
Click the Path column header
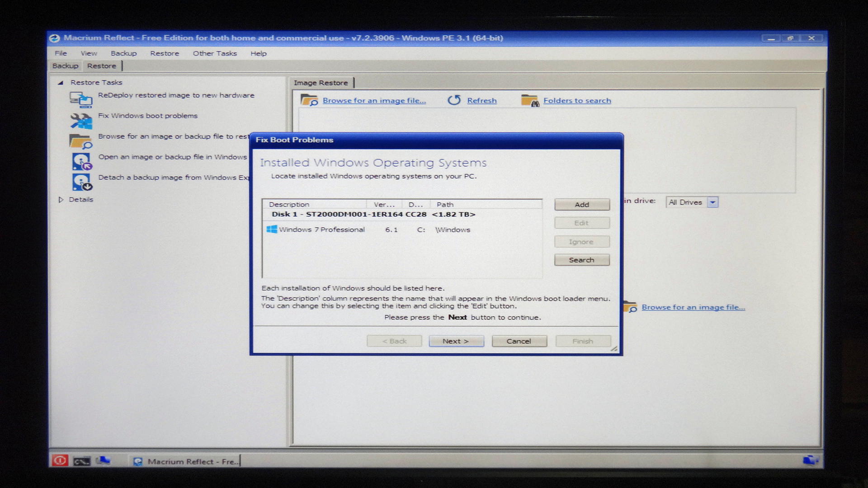486,204
